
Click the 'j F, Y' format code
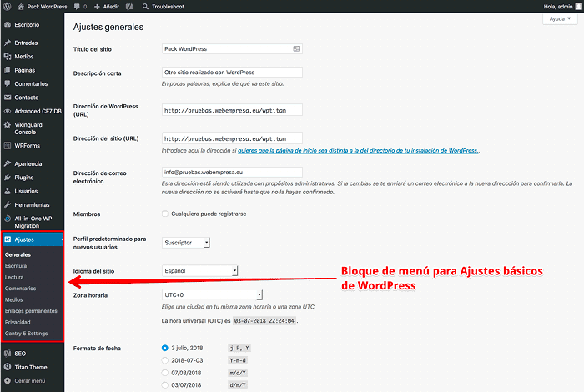click(x=239, y=348)
